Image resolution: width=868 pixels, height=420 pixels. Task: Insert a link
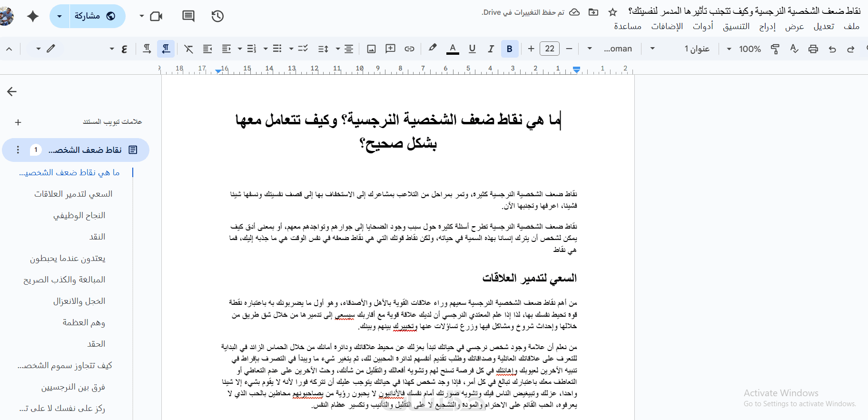pyautogui.click(x=409, y=49)
